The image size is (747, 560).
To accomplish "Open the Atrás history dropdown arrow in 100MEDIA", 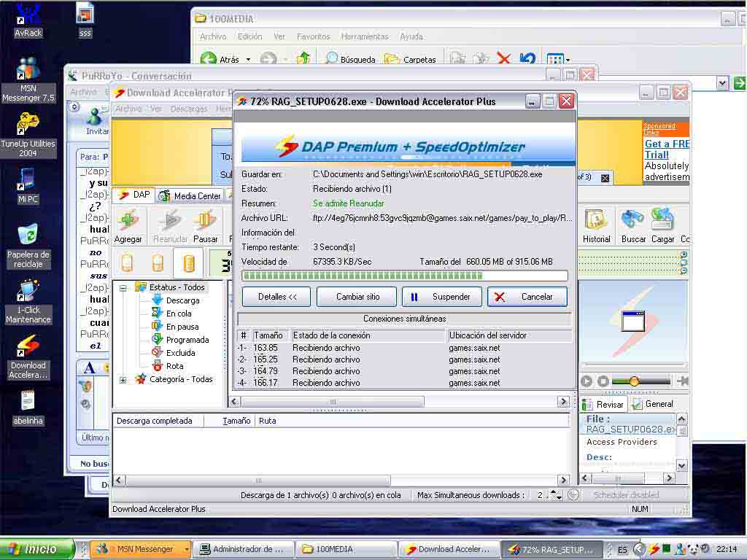I will pos(248,60).
